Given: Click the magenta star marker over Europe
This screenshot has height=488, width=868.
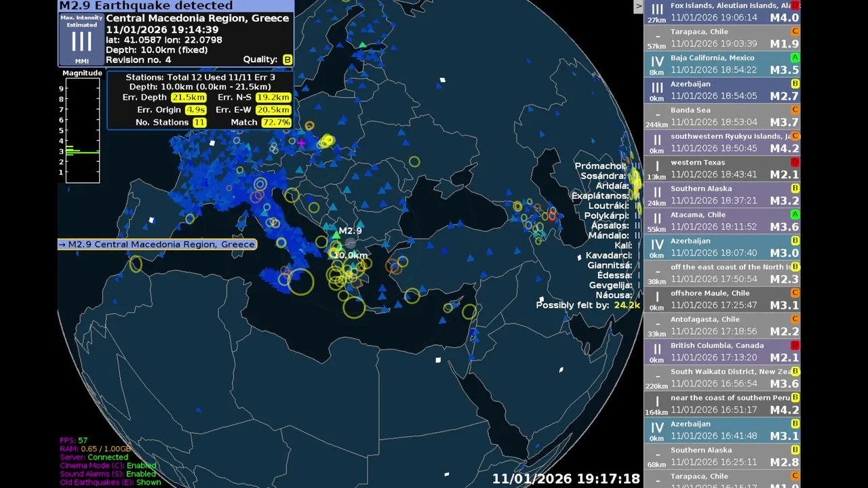Looking at the screenshot, I should click(301, 143).
